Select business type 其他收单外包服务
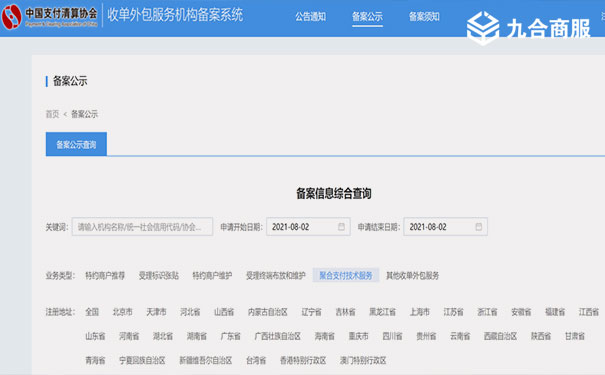Screen dimensions: 605x375 pos(412,275)
